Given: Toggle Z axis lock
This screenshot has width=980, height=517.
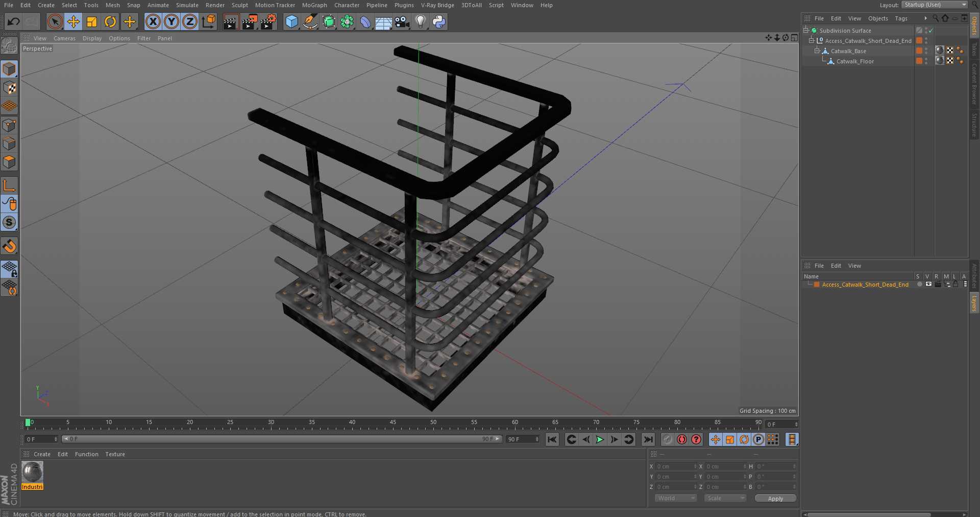Looking at the screenshot, I should (190, 21).
